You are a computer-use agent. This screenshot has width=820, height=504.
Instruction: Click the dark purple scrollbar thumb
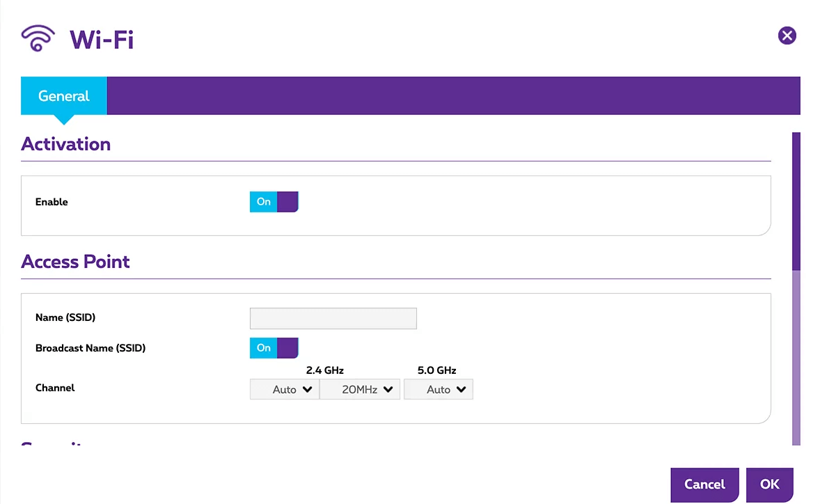tap(796, 200)
